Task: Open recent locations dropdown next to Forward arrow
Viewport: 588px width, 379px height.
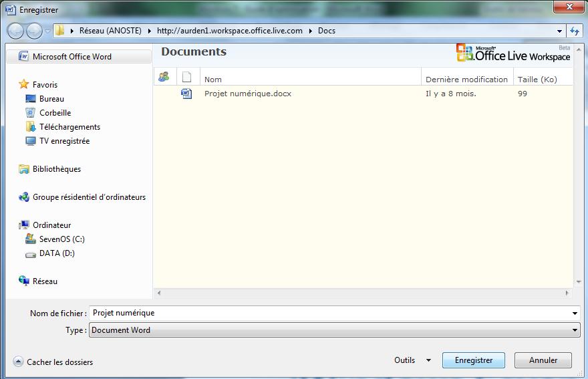Action: pyautogui.click(x=47, y=31)
